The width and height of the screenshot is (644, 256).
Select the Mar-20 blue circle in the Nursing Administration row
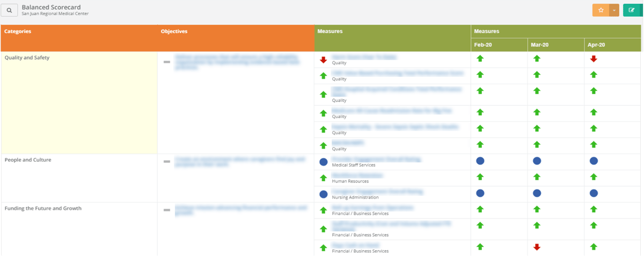[537, 193]
